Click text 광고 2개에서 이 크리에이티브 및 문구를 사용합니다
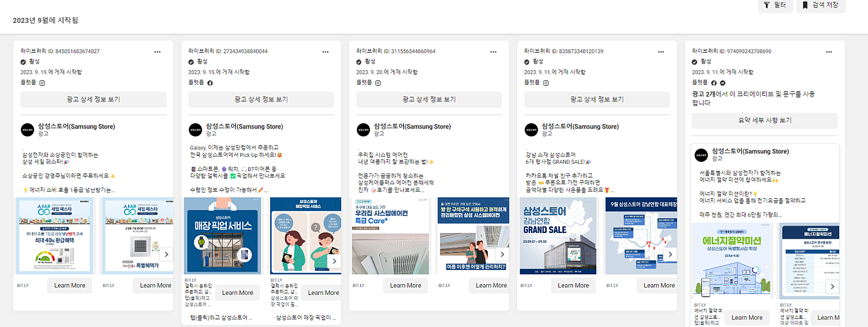Screen dimensions: 868x327 (x=753, y=98)
